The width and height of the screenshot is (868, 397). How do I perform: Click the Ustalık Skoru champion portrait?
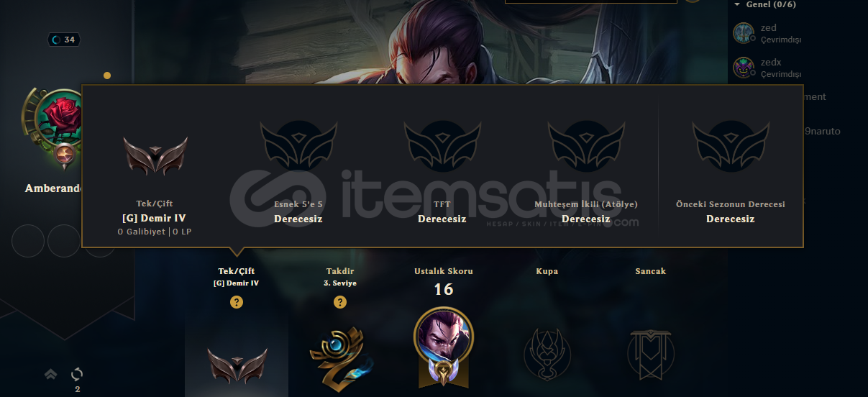click(x=444, y=337)
